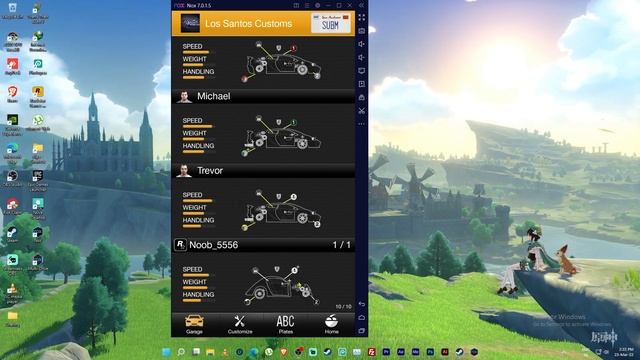Open FileZilla from the taskbar
This screenshot has width=640, height=360.
371,352
